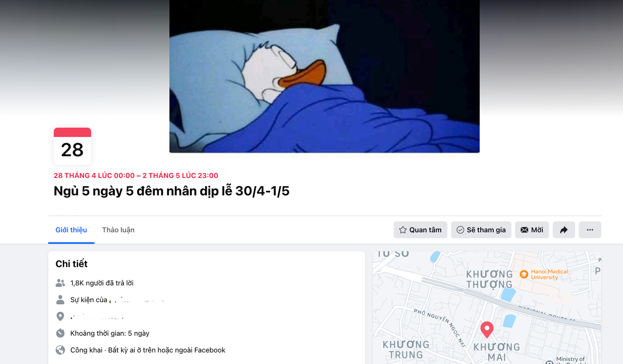Click the globe icon next to Công khai
Screen dimensions: 623x364
(x=60, y=350)
